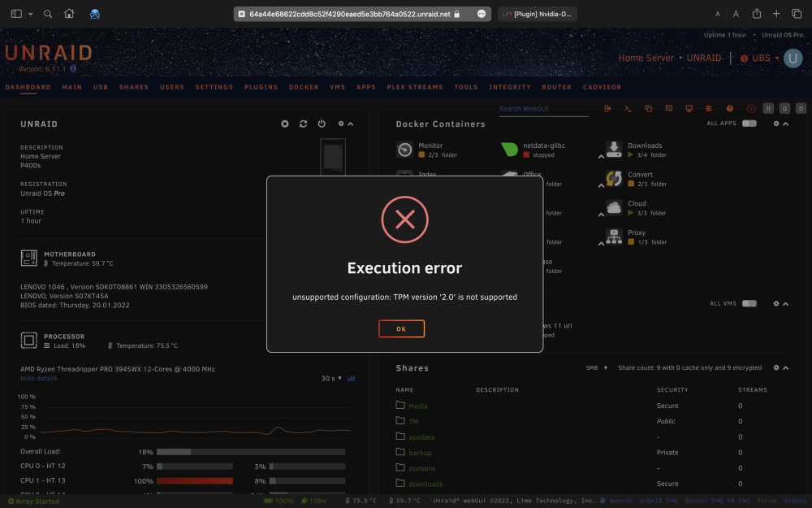Click the server case thumbnail image
The height and width of the screenshot is (508, 812).
point(332,156)
